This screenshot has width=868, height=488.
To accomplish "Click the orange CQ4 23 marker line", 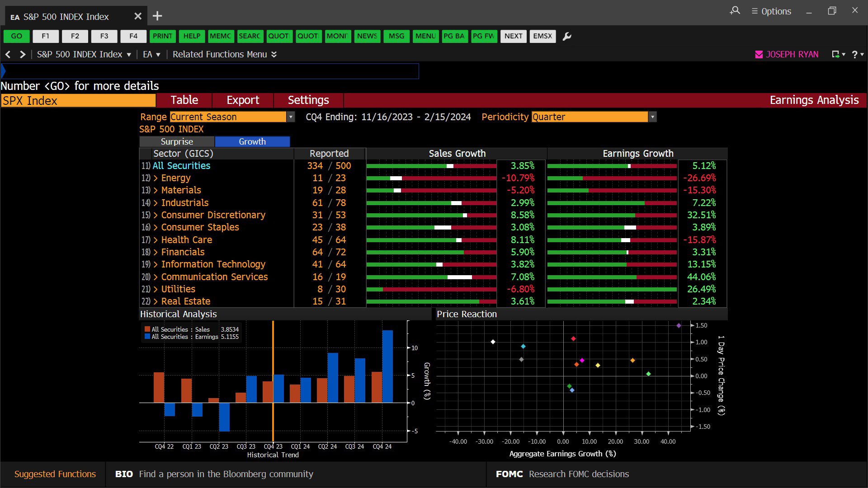I will point(273,381).
